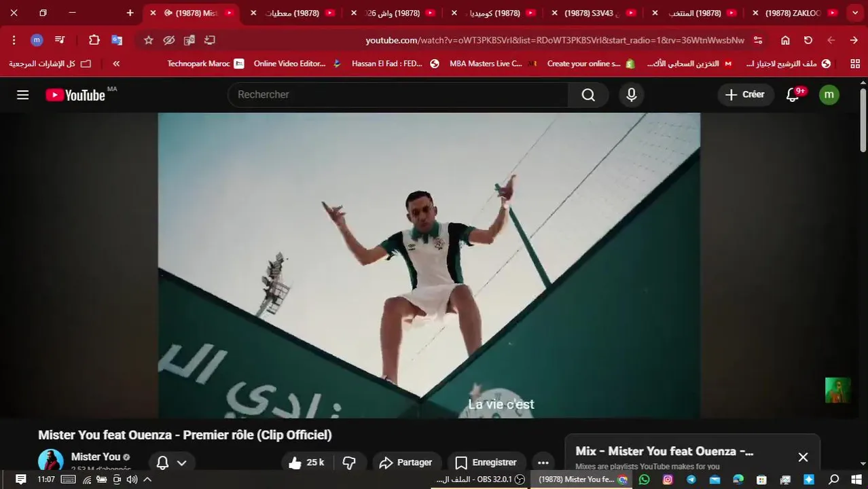The width and height of the screenshot is (868, 489).
Task: Click the video player to pause
Action: [x=429, y=265]
